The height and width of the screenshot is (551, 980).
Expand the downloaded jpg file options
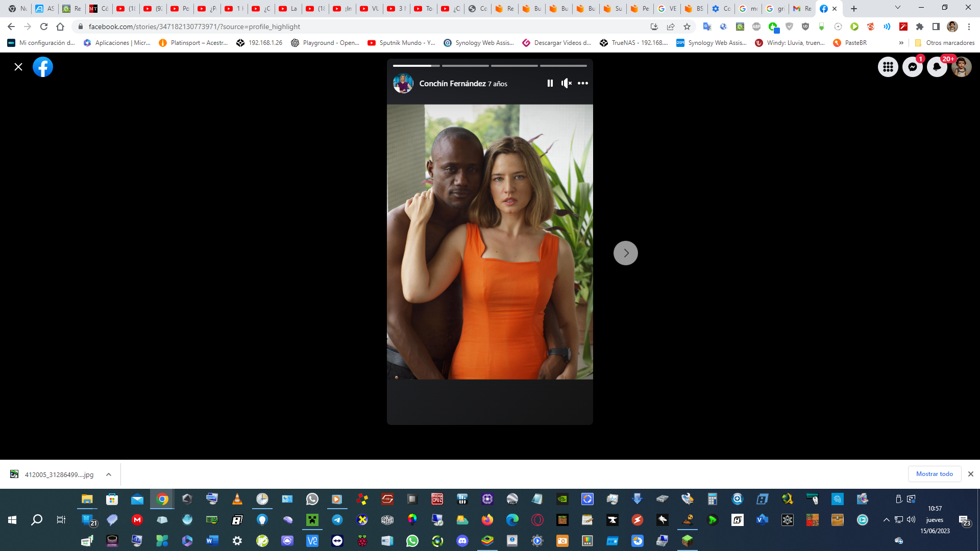pyautogui.click(x=109, y=474)
